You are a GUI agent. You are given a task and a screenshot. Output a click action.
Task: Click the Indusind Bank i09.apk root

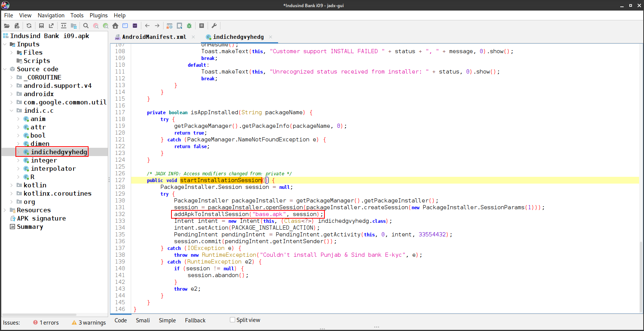(x=50, y=36)
